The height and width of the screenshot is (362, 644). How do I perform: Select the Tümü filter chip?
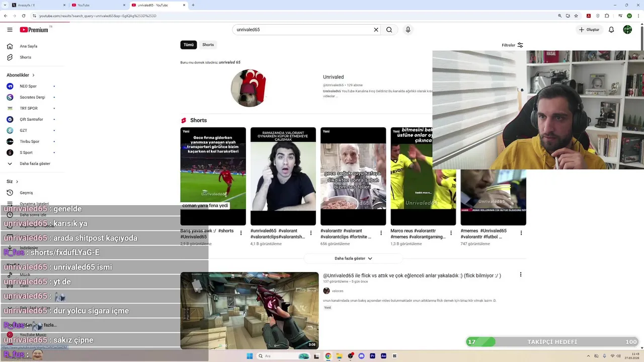pos(189,45)
